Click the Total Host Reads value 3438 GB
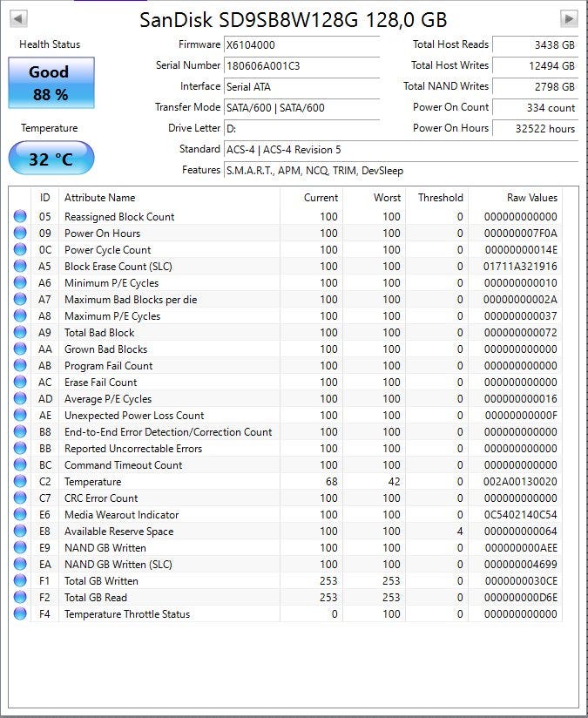This screenshot has height=718, width=588. pos(536,45)
